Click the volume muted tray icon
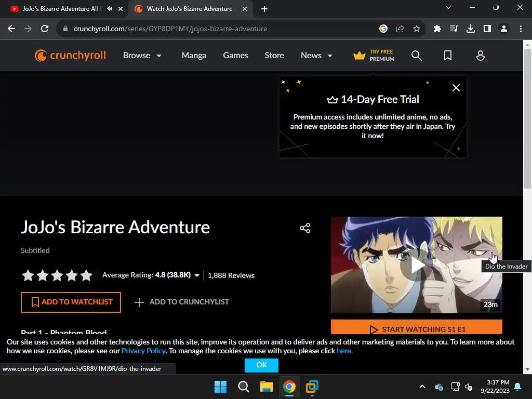The height and width of the screenshot is (399, 532). [x=469, y=387]
